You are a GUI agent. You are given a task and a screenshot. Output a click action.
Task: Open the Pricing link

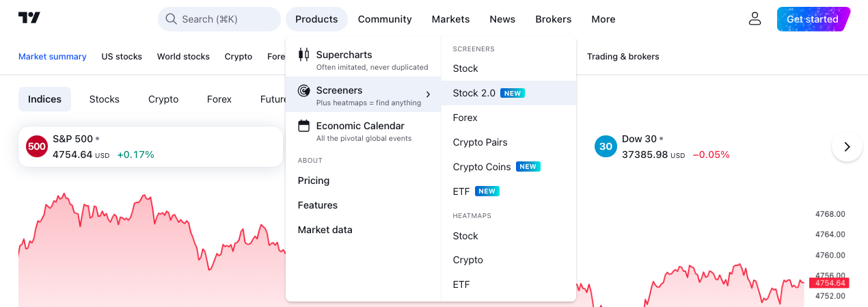tap(314, 181)
